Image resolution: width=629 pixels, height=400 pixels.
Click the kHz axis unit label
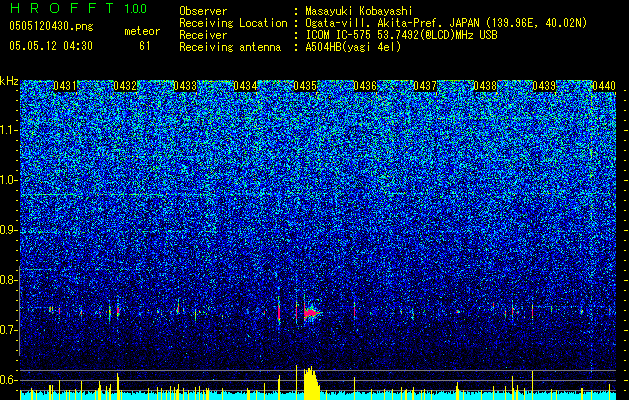click(9, 81)
